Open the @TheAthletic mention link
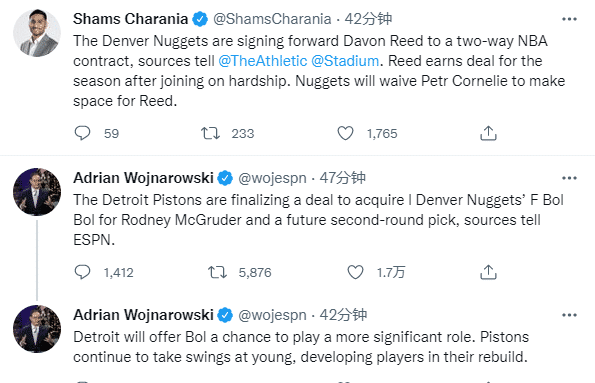The width and height of the screenshot is (595, 383). (263, 61)
